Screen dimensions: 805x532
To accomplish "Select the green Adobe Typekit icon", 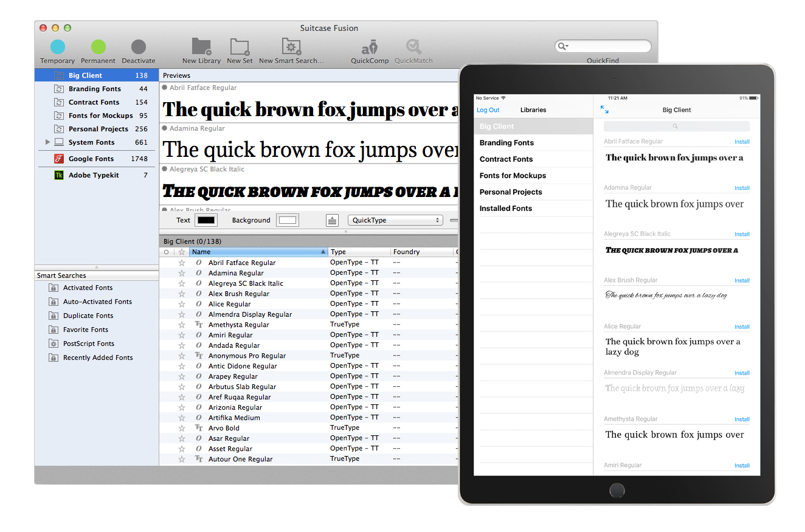I will click(59, 175).
